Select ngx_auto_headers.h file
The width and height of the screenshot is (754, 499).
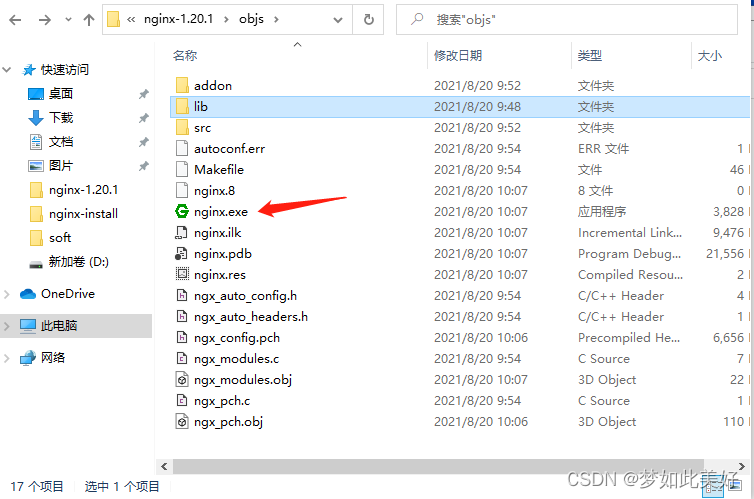251,317
